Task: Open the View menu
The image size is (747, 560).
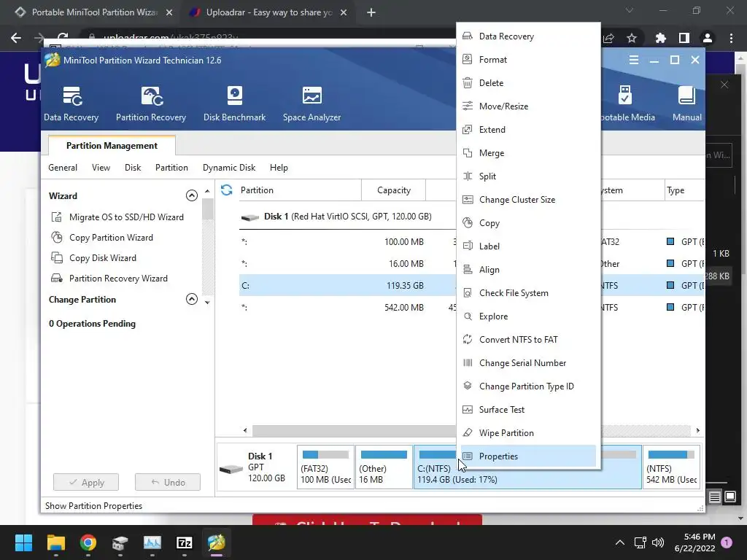Action: 101,168
